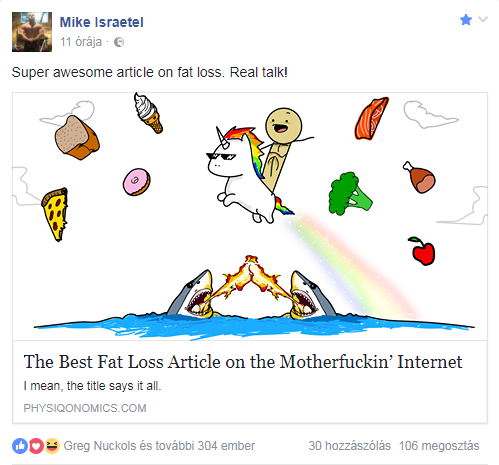The width and height of the screenshot is (499, 465).
Task: Click the public globe privacy icon
Action: pos(119,42)
